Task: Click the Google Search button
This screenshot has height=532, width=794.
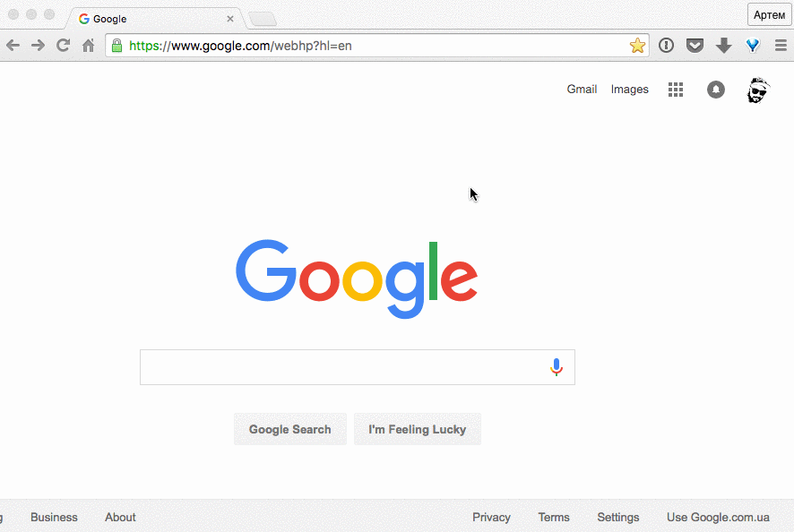Action: pos(290,429)
